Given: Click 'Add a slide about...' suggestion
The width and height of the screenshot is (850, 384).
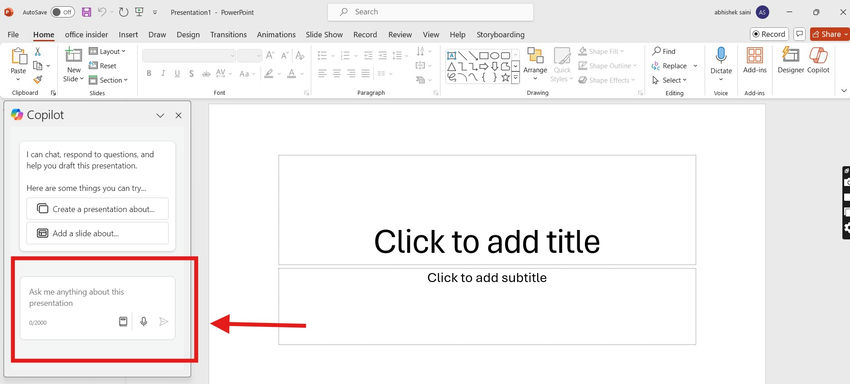Looking at the screenshot, I should click(98, 233).
